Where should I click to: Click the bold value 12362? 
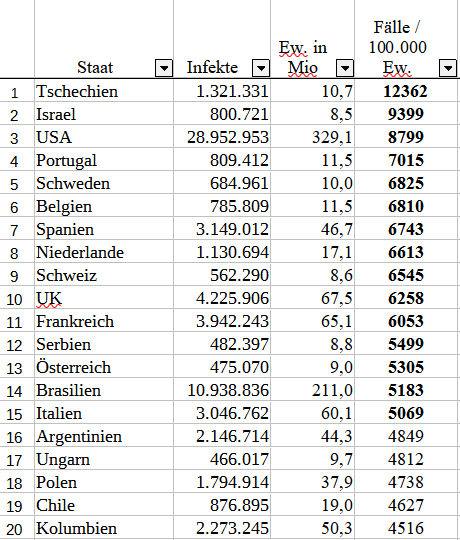405,91
